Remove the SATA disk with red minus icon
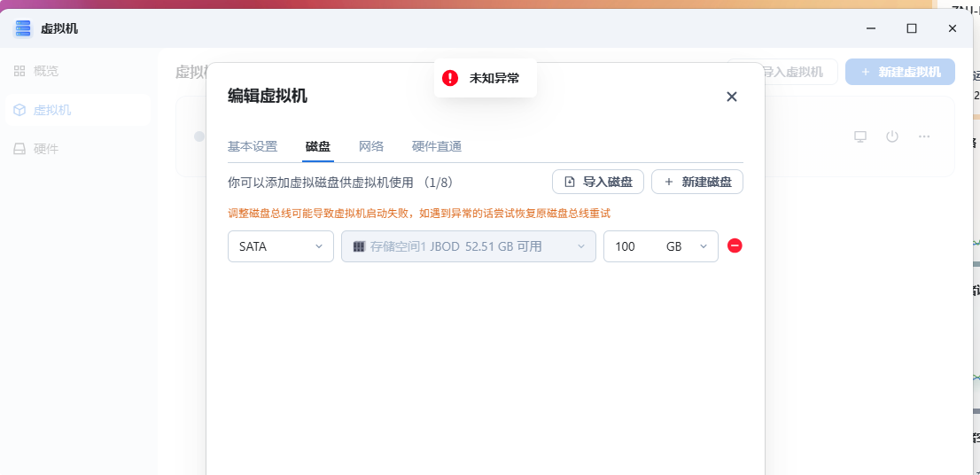This screenshot has height=475, width=980. click(x=735, y=245)
